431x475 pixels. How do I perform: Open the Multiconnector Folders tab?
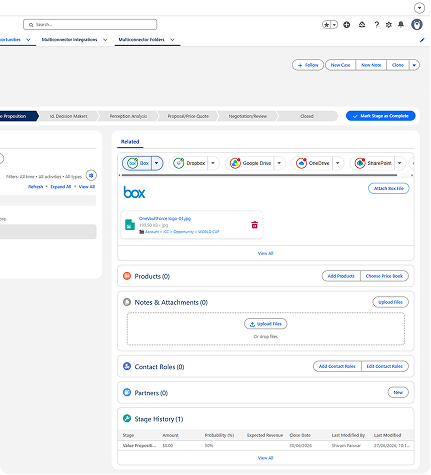click(x=142, y=40)
